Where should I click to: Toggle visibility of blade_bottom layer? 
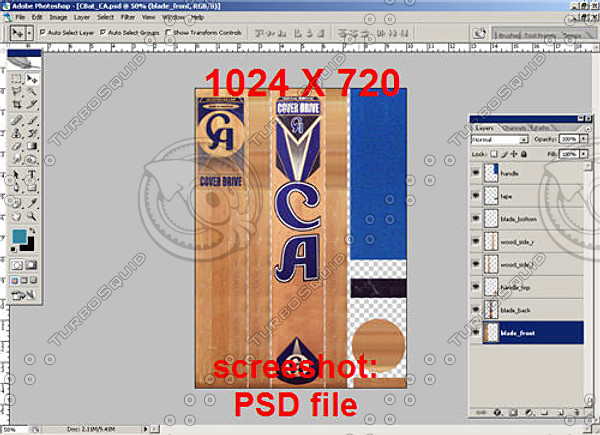coord(476,218)
